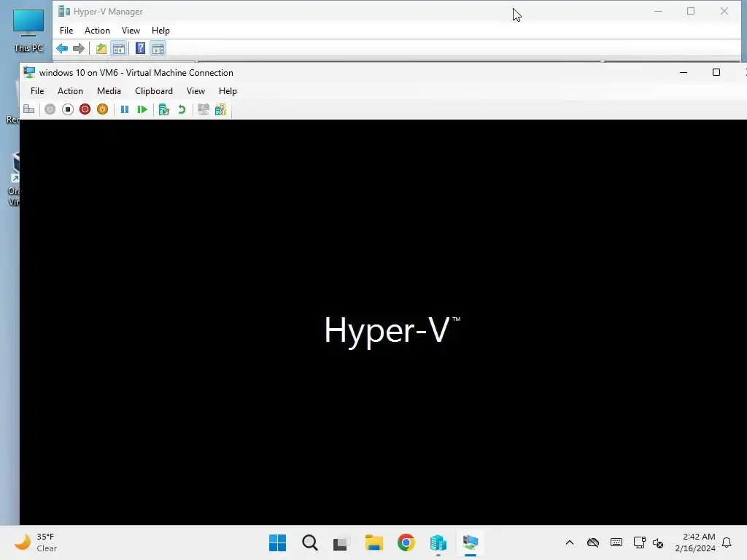Click Hyper-V Manager title bar icon

64,12
